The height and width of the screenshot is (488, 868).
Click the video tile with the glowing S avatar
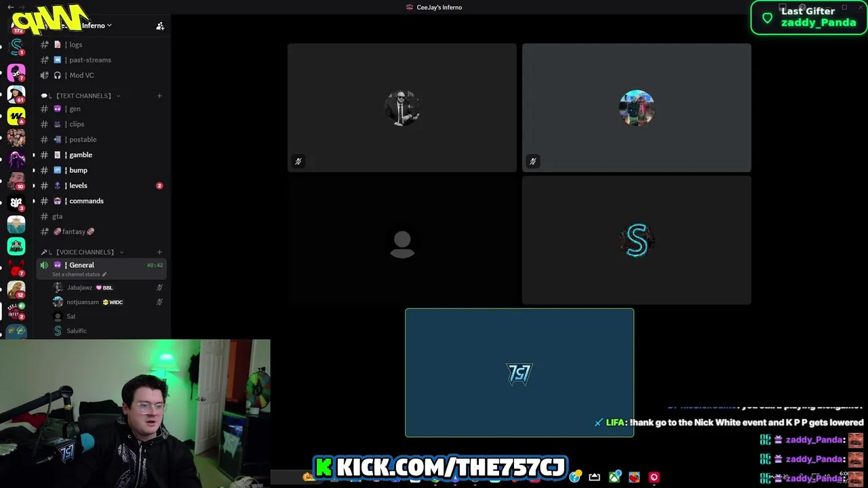(637, 241)
